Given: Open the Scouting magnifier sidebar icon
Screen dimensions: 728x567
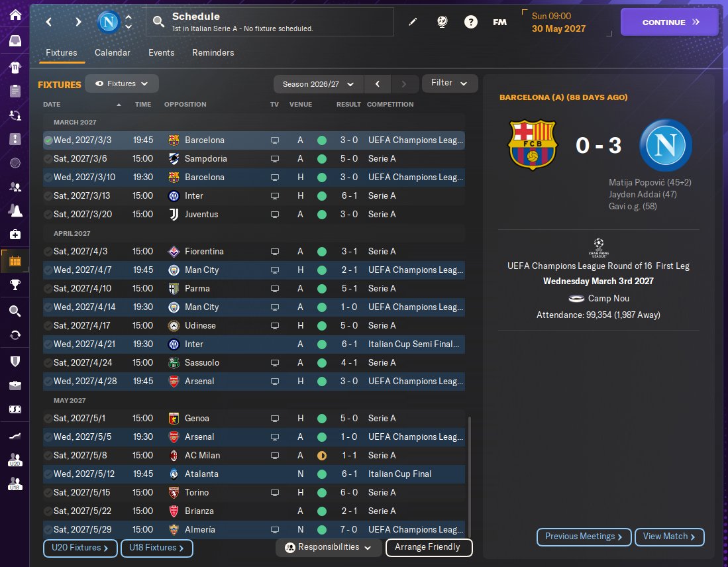Looking at the screenshot, I should click(15, 311).
